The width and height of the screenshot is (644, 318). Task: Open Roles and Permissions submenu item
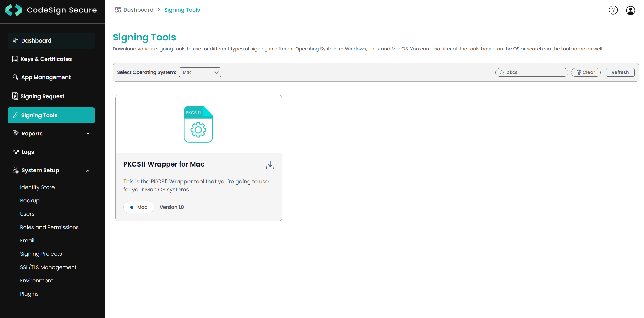[x=49, y=227]
